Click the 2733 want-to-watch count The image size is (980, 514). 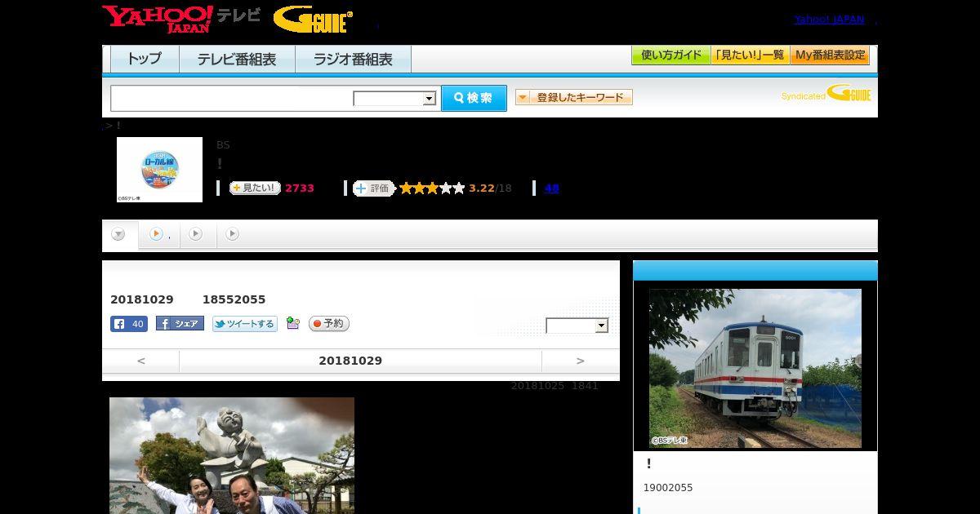300,188
